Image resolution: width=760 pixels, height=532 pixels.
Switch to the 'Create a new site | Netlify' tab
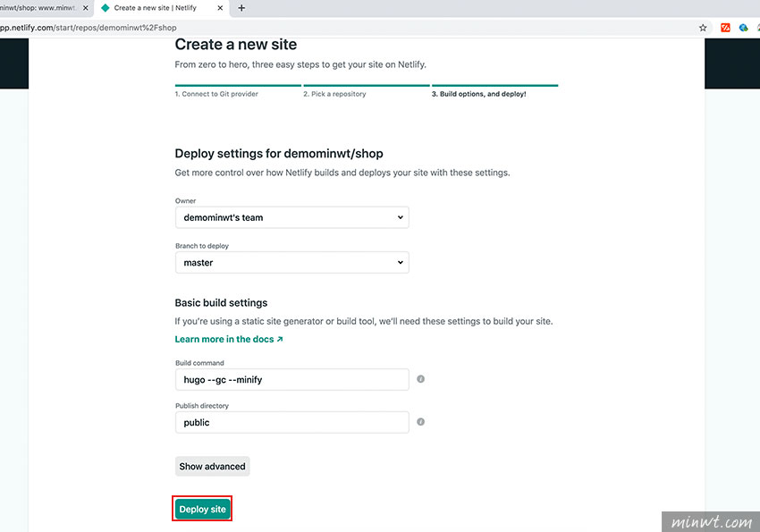pos(162,8)
